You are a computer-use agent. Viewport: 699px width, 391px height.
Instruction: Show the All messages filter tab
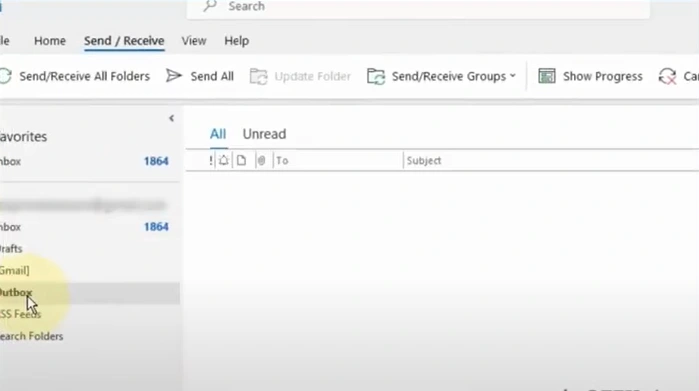218,134
